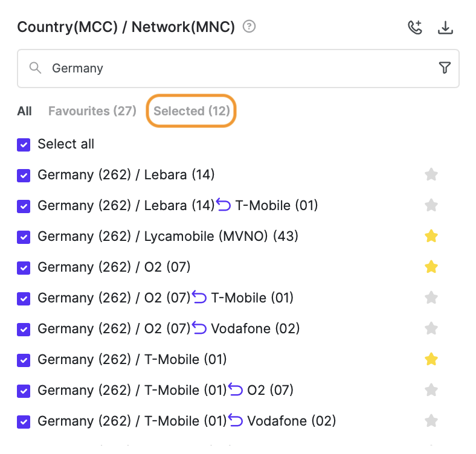
Task: Click the add phone number icon
Action: [x=415, y=27]
